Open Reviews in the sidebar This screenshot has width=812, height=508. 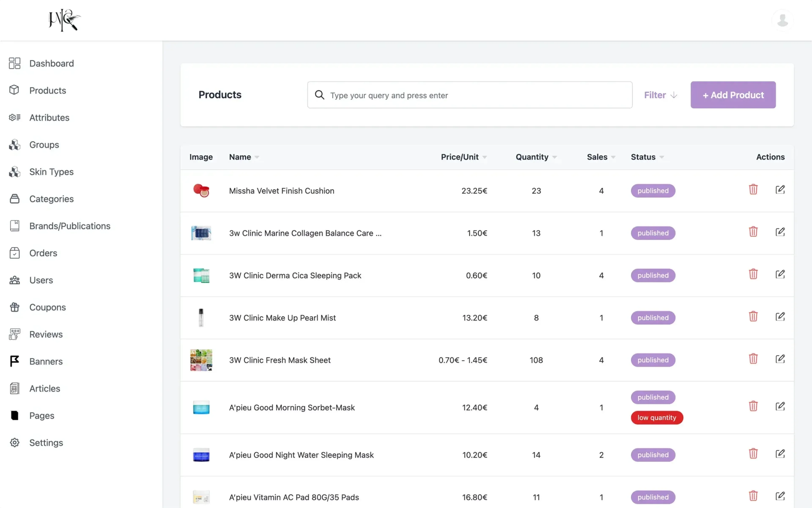click(x=46, y=334)
